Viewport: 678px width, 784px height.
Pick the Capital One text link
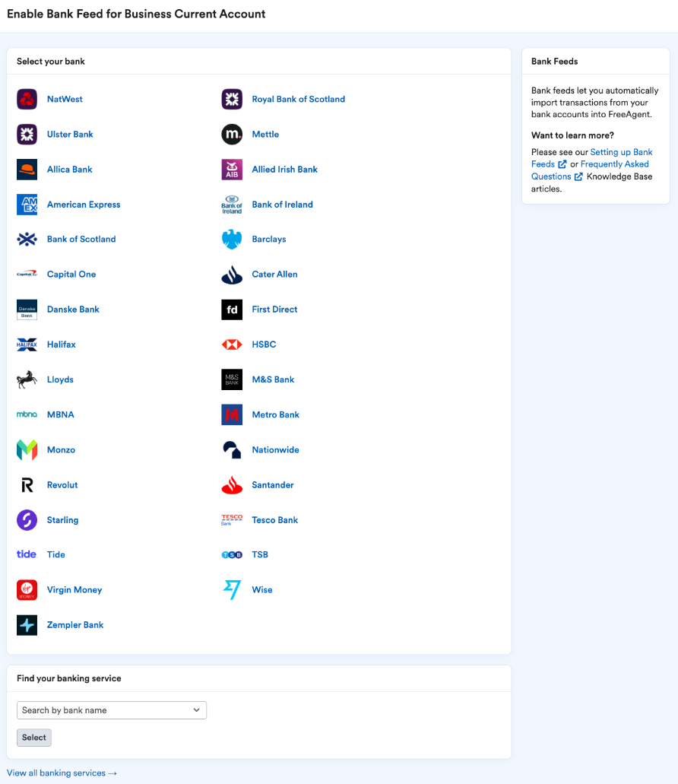coord(71,274)
